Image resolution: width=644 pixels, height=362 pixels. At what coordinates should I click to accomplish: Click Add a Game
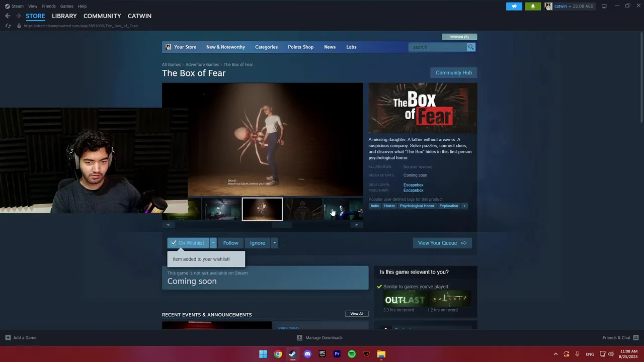point(21,338)
